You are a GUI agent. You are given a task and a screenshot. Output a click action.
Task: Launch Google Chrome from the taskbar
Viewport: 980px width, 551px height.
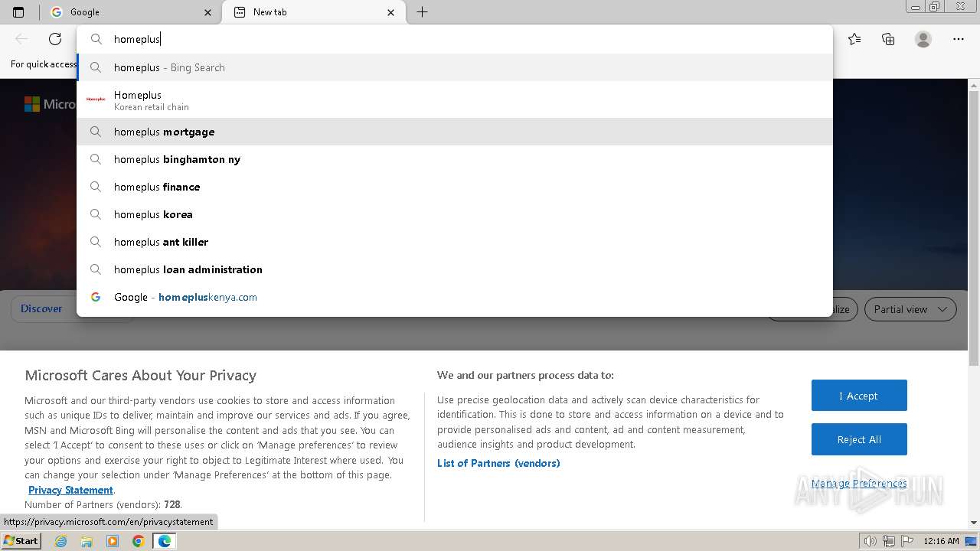(139, 541)
